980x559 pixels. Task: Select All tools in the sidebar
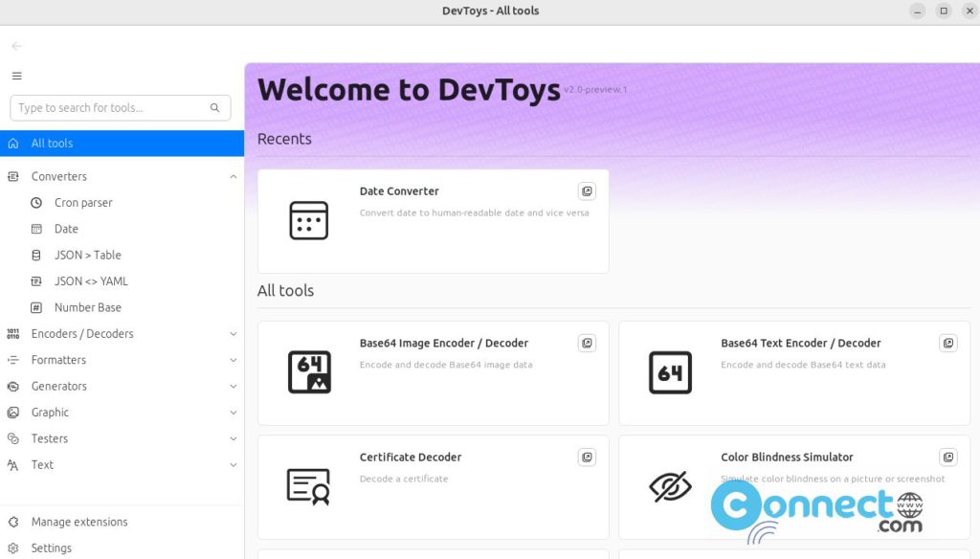(57, 143)
